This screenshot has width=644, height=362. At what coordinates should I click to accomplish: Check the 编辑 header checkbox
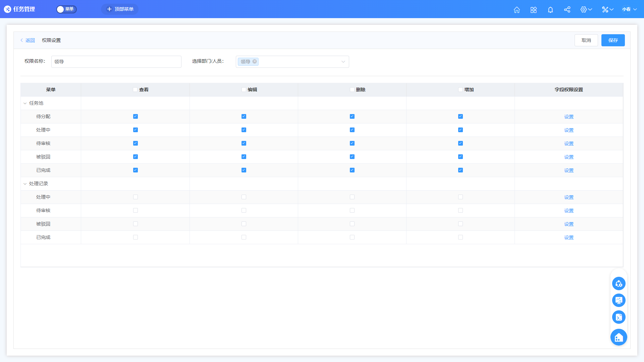pyautogui.click(x=244, y=90)
